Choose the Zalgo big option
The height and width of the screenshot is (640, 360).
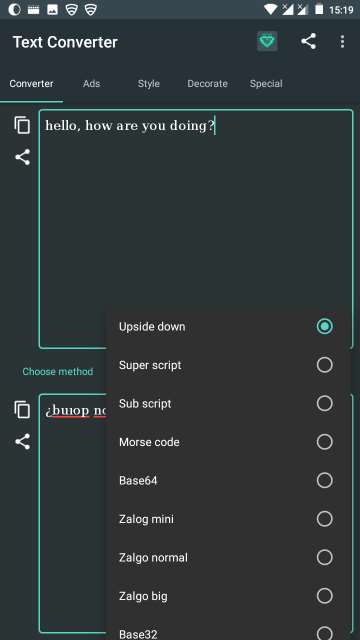click(229, 596)
